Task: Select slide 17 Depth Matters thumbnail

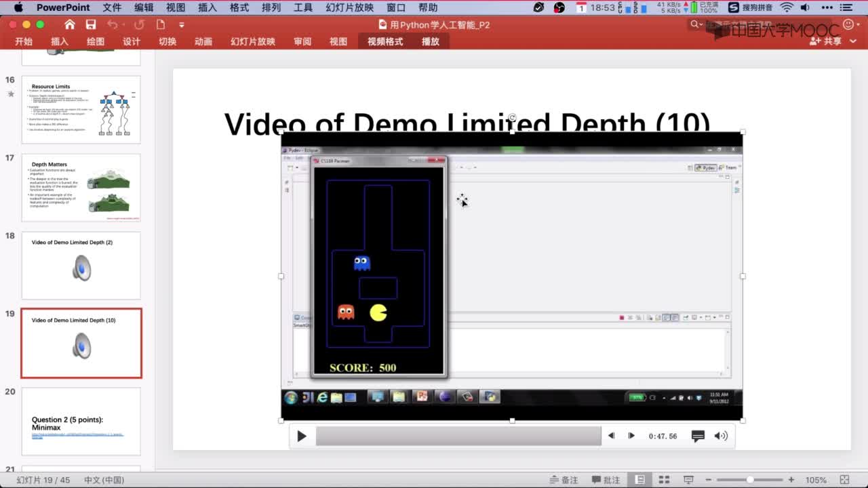Action: point(81,188)
